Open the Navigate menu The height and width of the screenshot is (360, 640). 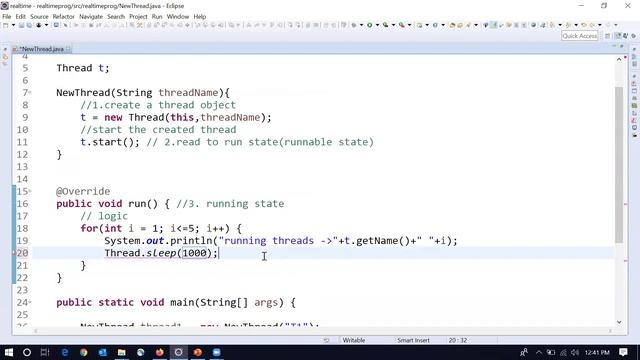pyautogui.click(x=91, y=16)
